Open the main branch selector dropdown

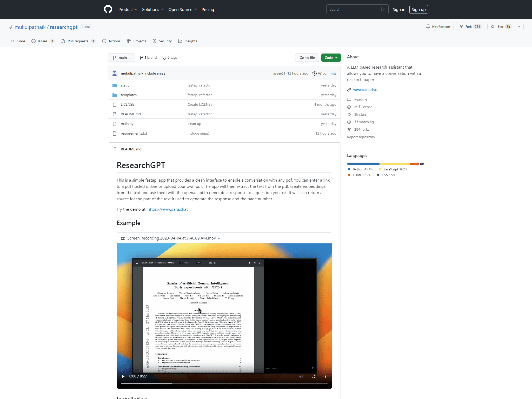(x=122, y=58)
